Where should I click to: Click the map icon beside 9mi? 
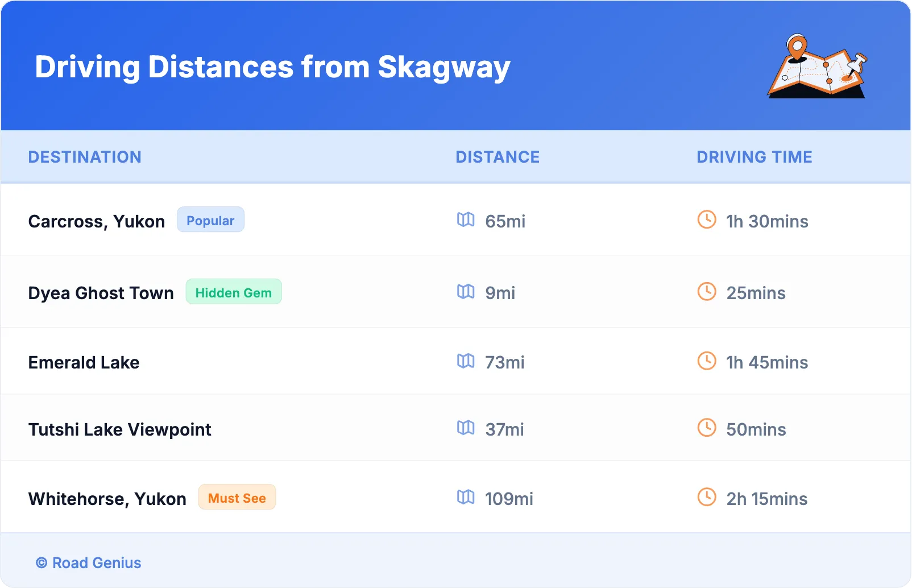(x=466, y=292)
